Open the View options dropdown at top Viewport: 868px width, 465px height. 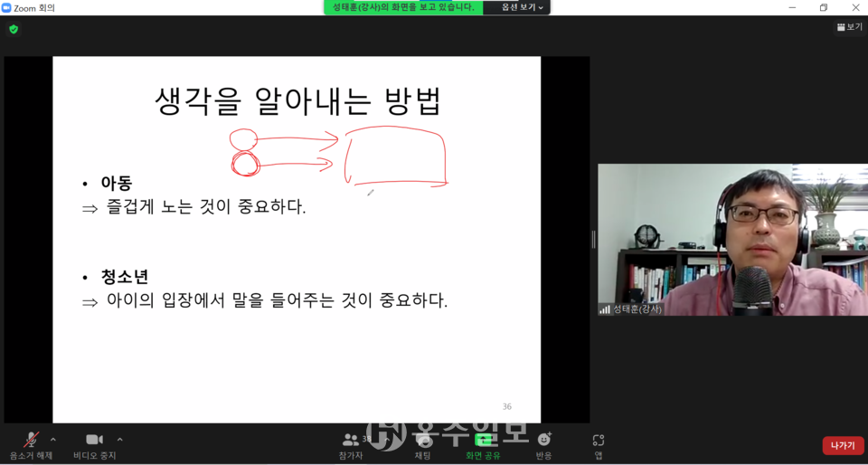[x=523, y=7]
